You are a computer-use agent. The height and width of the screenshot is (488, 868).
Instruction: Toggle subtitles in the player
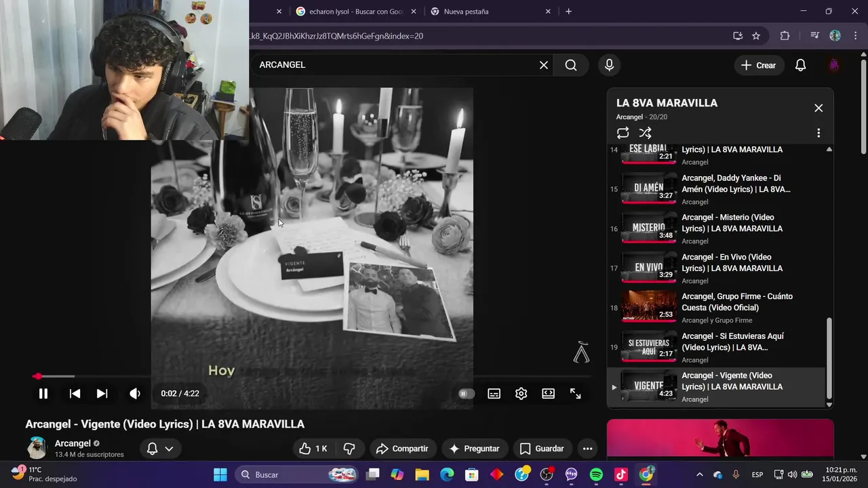coord(494,393)
